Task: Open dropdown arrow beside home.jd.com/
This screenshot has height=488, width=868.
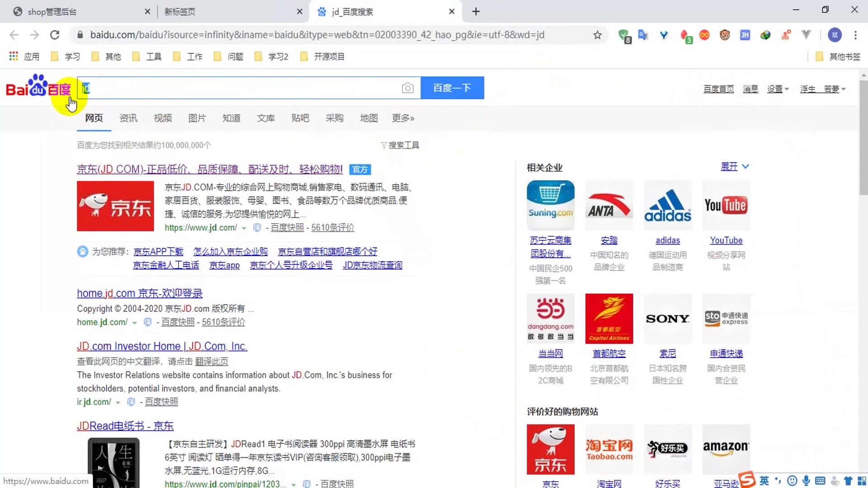Action: [134, 323]
